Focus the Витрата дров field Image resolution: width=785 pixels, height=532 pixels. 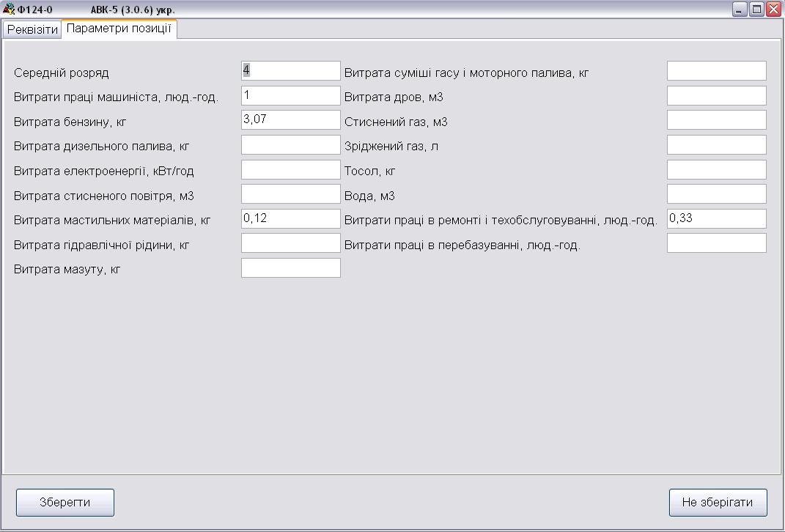[x=716, y=96]
